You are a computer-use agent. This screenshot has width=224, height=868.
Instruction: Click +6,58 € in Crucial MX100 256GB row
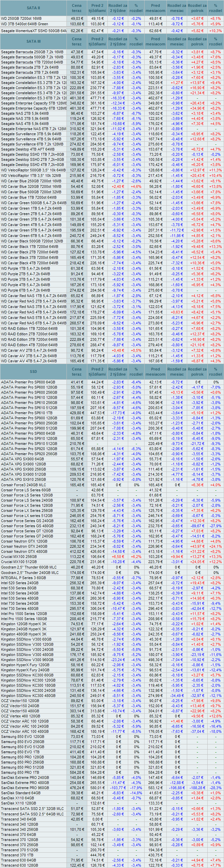[x=118, y=557]
